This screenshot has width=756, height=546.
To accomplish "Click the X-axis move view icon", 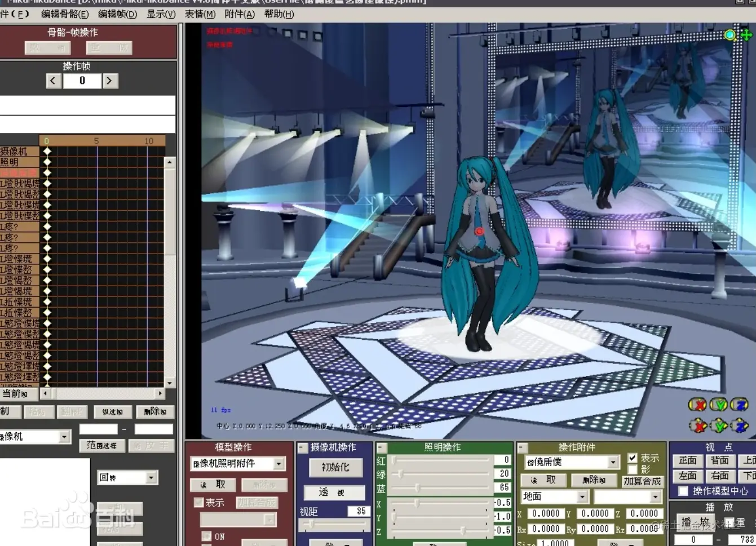I will [x=698, y=425].
